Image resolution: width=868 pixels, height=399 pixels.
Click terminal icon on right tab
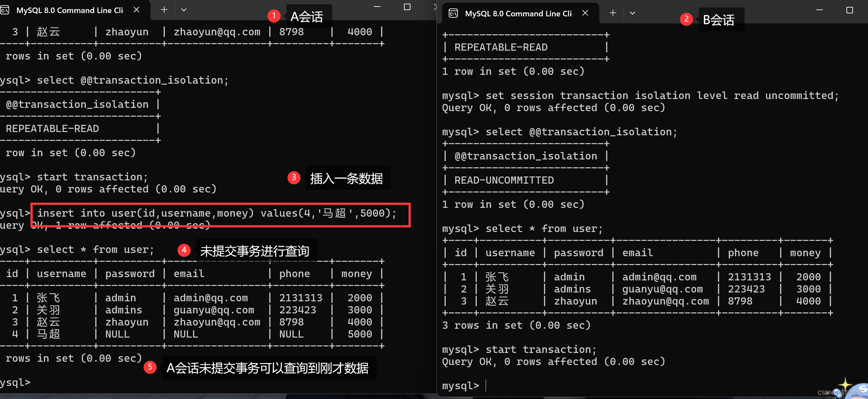click(453, 13)
